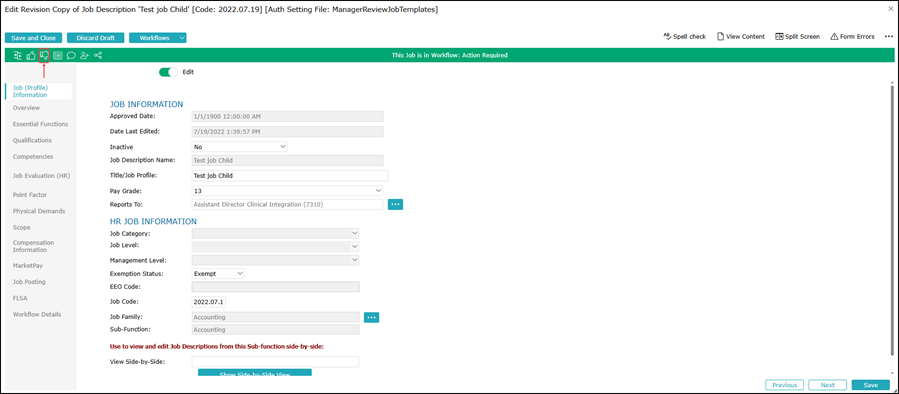This screenshot has height=394, width=899.
Task: Click the share icon in green bar
Action: click(98, 56)
